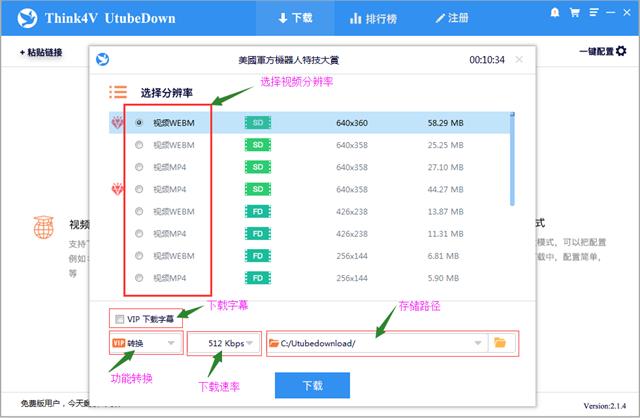Click the browse folder icon for storage path
Image resolution: width=640 pixels, height=418 pixels.
pos(500,342)
